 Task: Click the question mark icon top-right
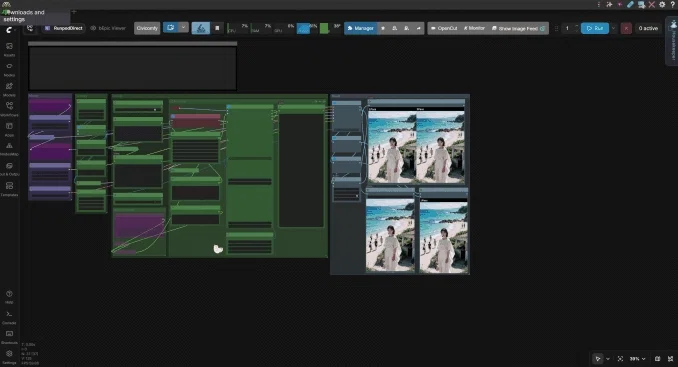click(x=672, y=4)
